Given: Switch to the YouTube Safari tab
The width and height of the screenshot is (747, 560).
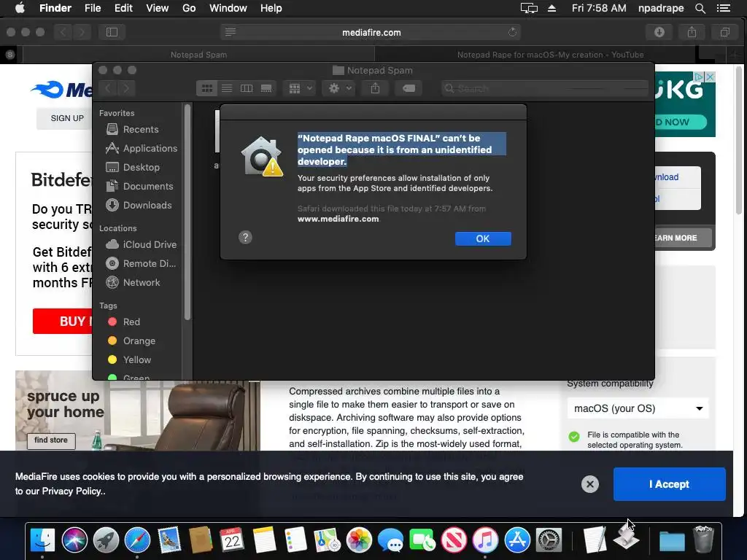Looking at the screenshot, I should (x=550, y=55).
